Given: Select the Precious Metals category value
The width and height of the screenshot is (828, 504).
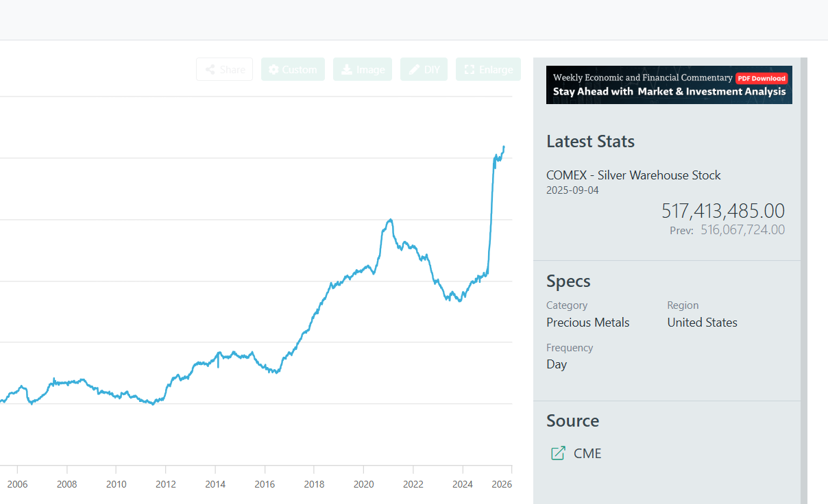Looking at the screenshot, I should point(587,323).
